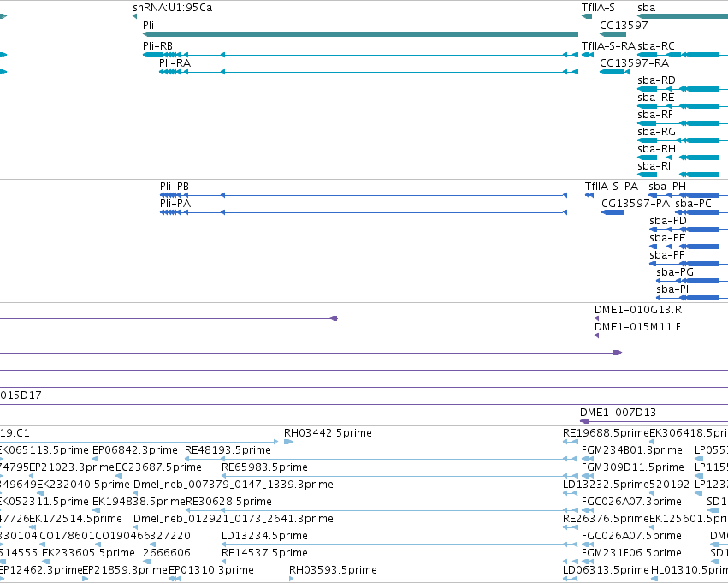Select the sba-RF transcript
The width and height of the screenshot is (728, 583).
[683, 123]
